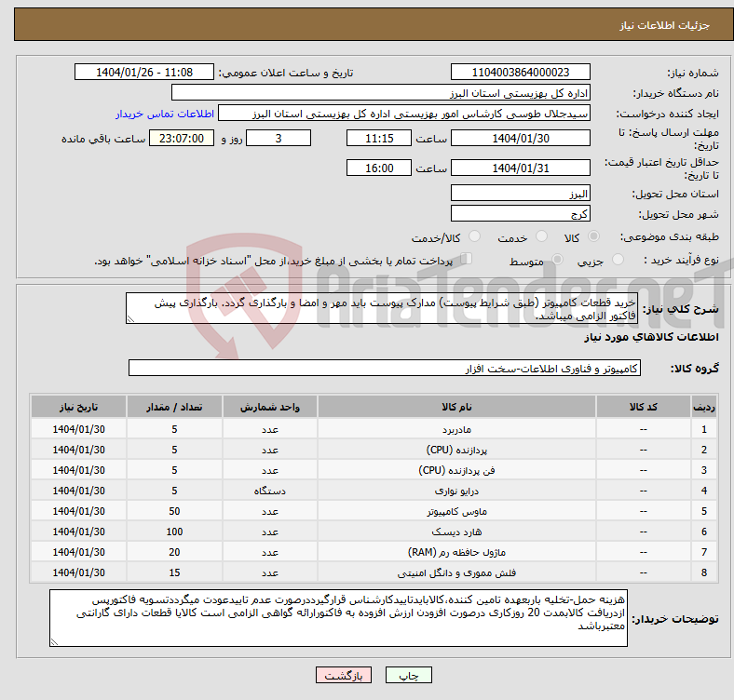Click the بازگشت (back) button
This screenshot has width=734, height=700.
click(x=343, y=675)
